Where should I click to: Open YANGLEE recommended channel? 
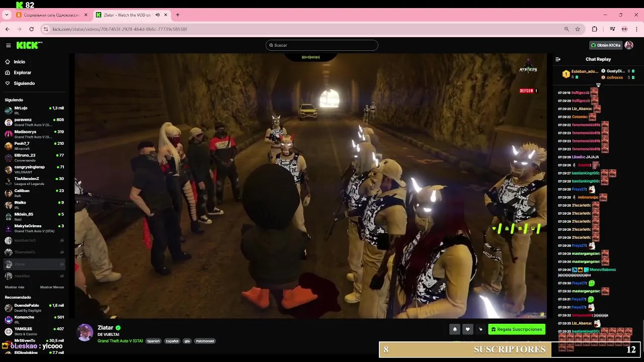tap(34, 331)
